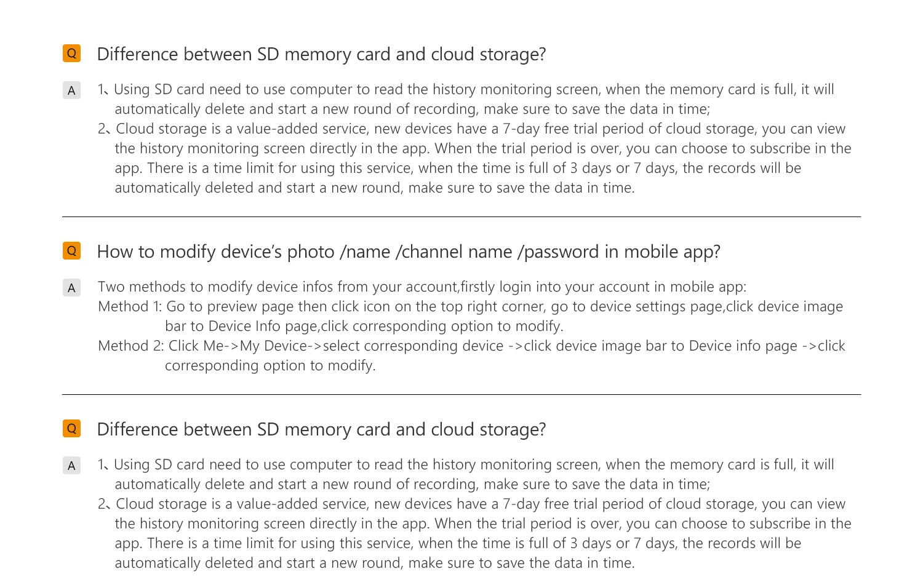Click the last "1、Using SD card need to use computer" line
This screenshot has height=588, width=923.
(x=466, y=464)
